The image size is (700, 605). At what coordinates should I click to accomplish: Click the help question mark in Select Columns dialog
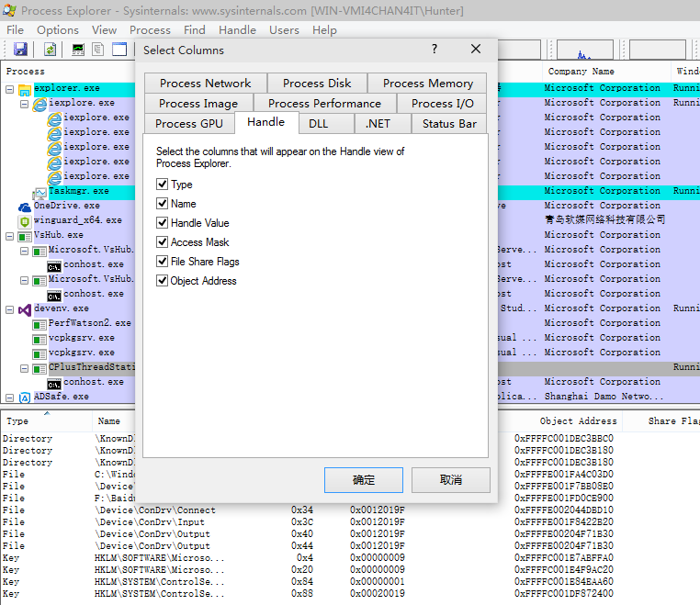coord(435,49)
